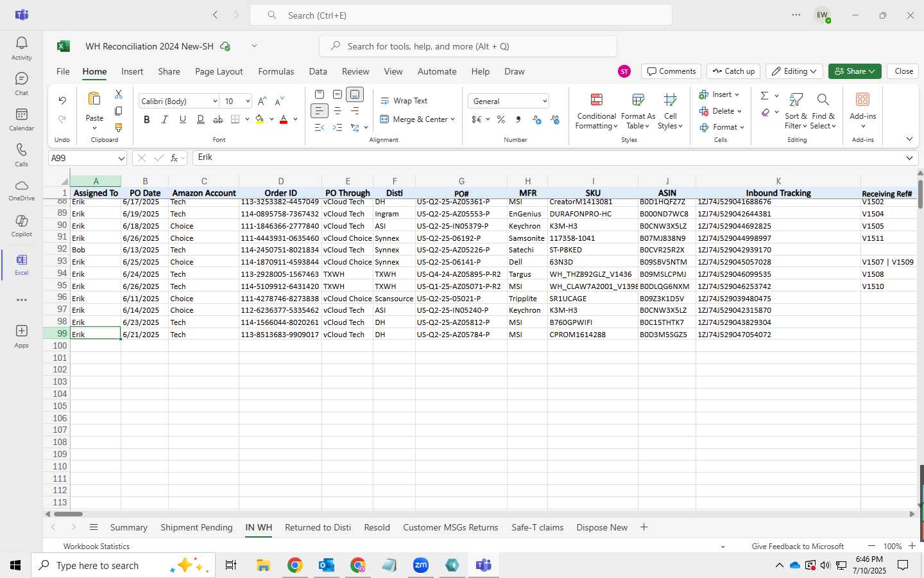
Task: Expand the Name Box dropdown arrow
Action: coord(121,158)
